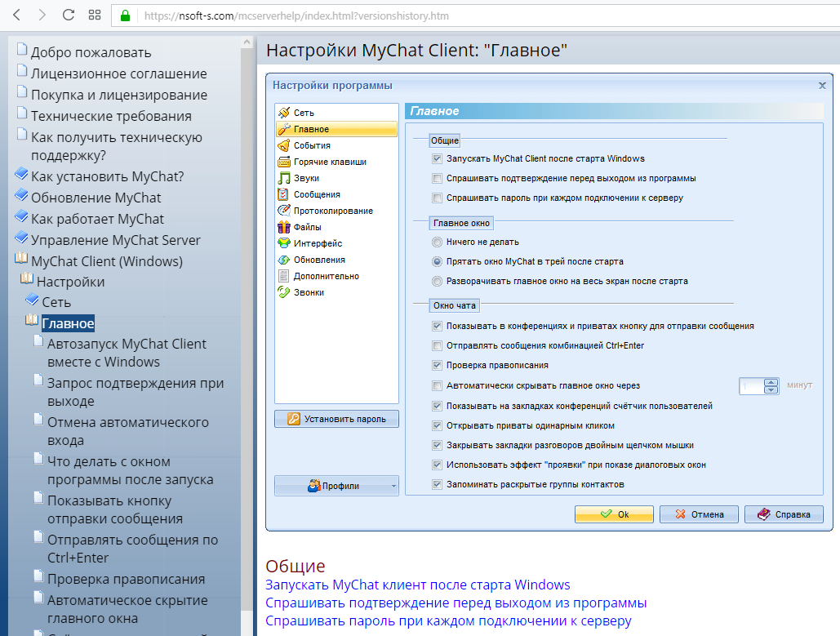Collapse the Главное open book node
This screenshot has height=636, width=840.
[32, 320]
